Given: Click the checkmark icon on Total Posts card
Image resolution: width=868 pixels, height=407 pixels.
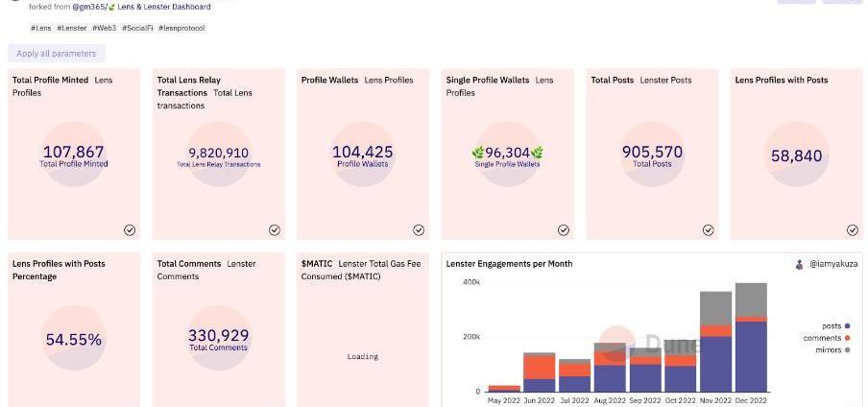Looking at the screenshot, I should click(x=709, y=230).
